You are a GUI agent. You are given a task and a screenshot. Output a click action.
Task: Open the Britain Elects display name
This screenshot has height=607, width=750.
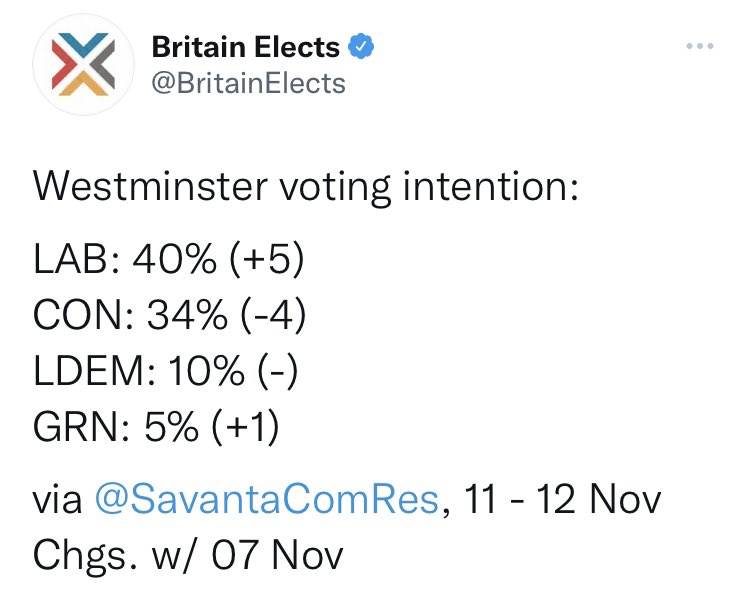point(246,47)
